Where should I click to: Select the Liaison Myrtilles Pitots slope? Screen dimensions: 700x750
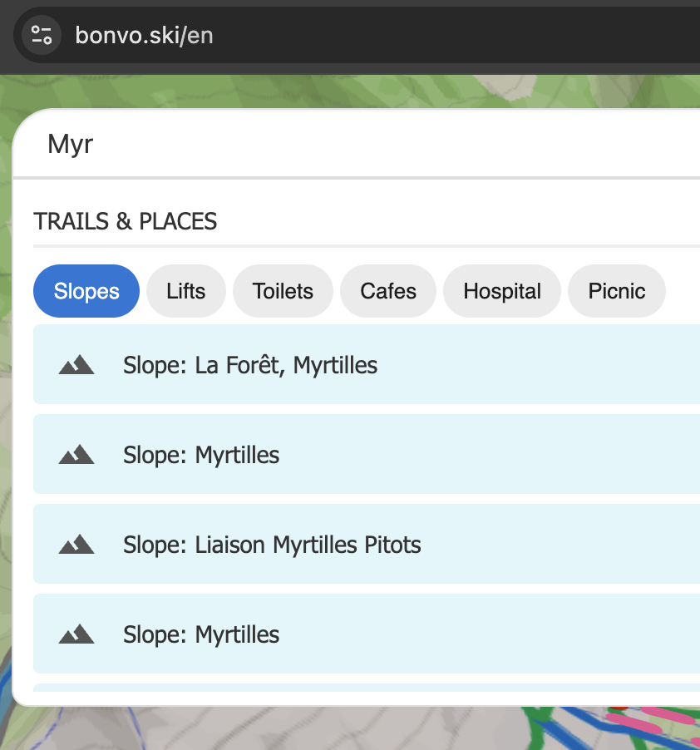pyautogui.click(x=270, y=544)
